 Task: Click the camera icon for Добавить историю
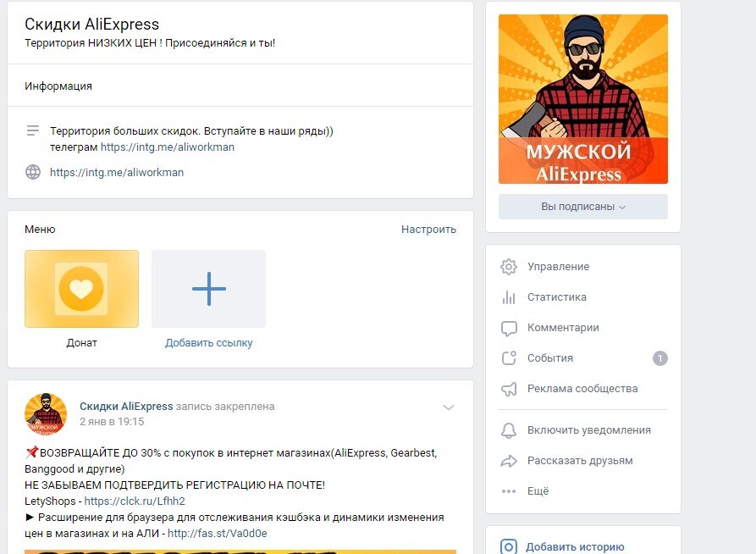point(509,546)
